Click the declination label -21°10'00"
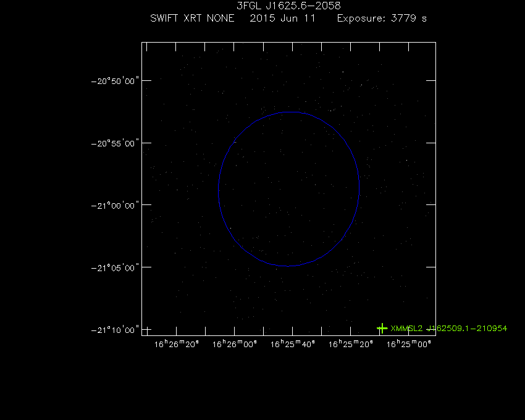The width and height of the screenshot is (525, 420). tap(115, 330)
